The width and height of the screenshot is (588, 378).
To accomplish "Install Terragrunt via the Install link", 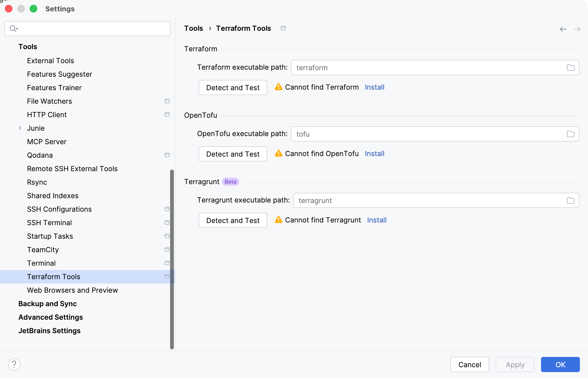I will (377, 220).
